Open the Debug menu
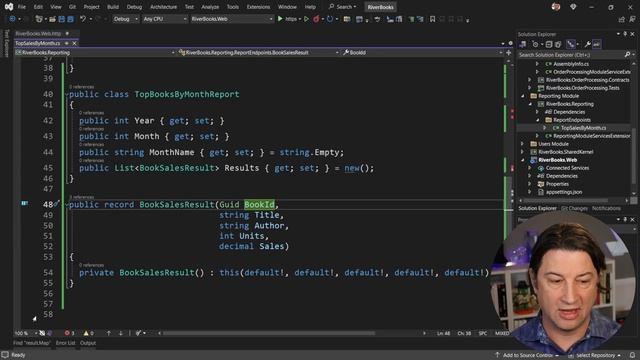 pos(134,7)
